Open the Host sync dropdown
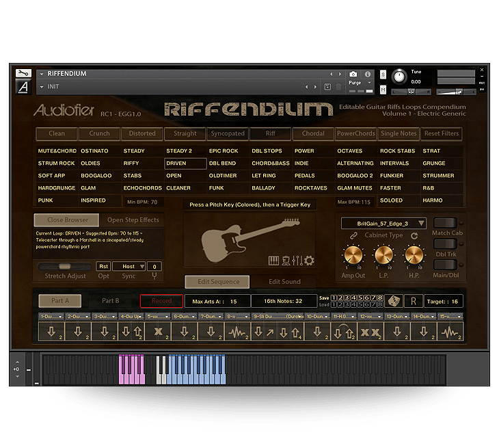Screen dimensions: 499x448 pos(129,266)
